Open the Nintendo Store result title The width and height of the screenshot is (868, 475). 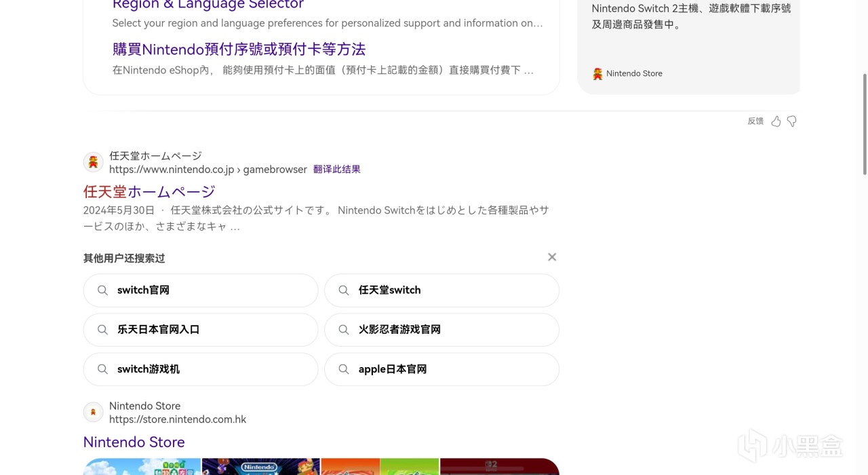(134, 442)
